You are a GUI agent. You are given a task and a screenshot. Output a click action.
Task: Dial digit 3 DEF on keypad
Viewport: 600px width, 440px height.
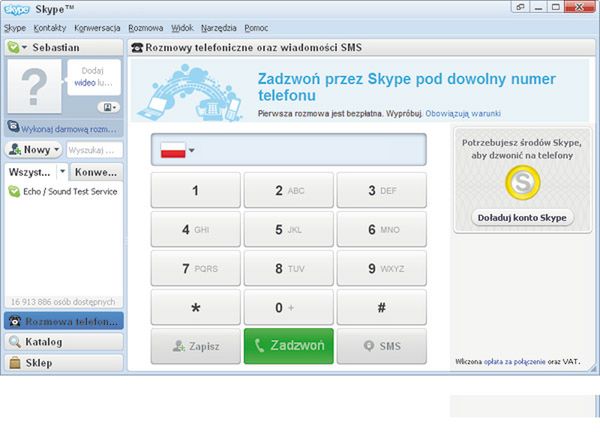[x=382, y=190]
